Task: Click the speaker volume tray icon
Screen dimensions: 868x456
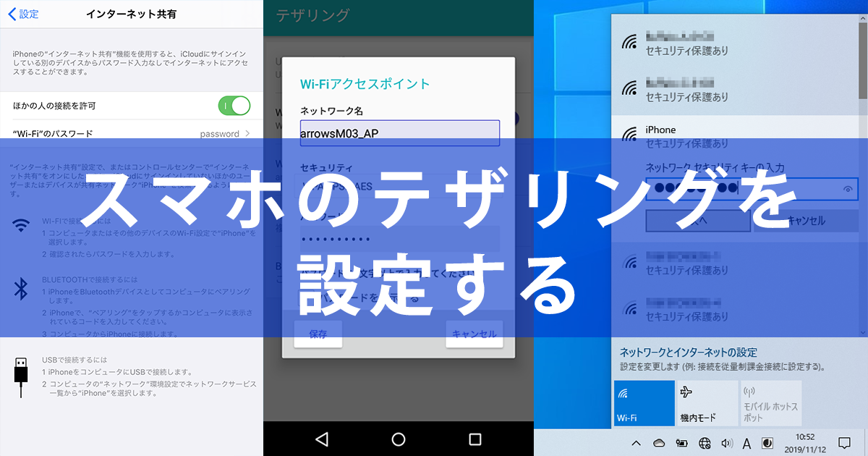Action: point(727,442)
